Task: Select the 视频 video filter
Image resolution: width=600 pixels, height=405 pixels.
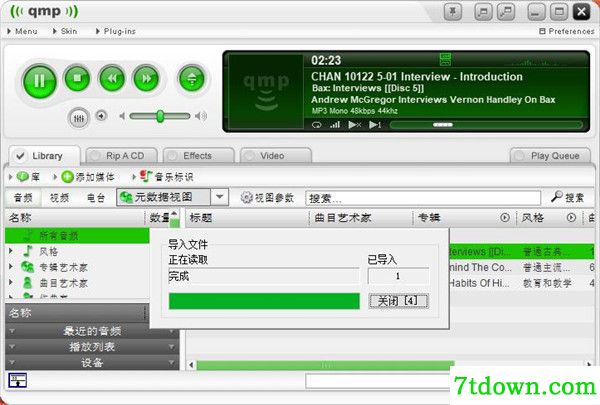Action: coord(59,198)
